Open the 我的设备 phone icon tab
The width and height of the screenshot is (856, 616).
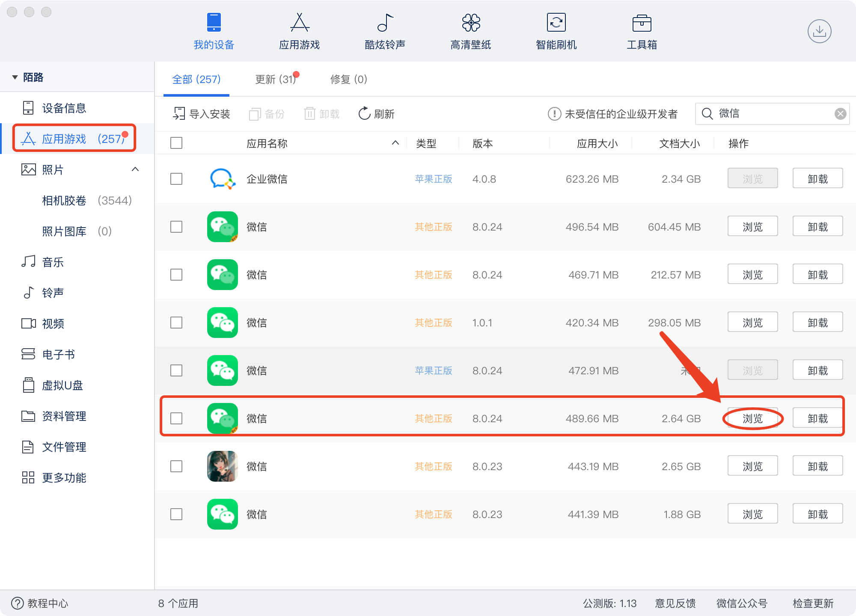click(214, 32)
